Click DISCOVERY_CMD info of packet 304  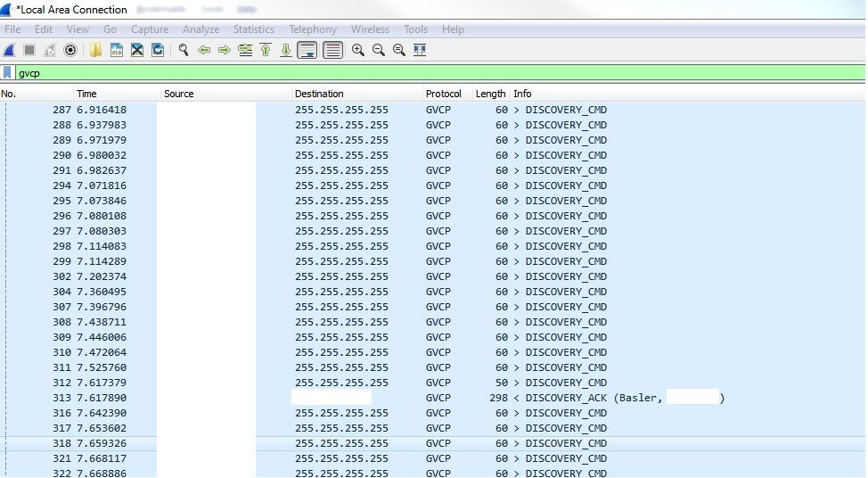click(x=566, y=292)
